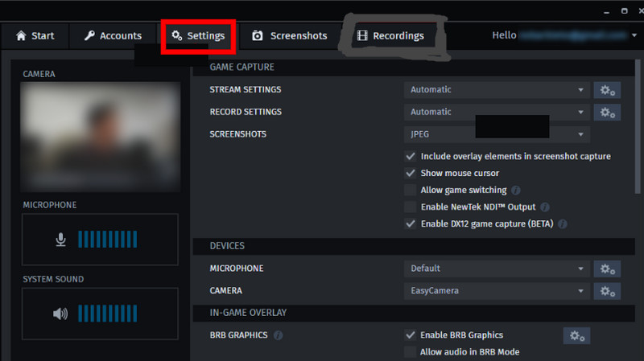Viewport: 644px width, 361px height.
Task: Switch to the Screenshots tab
Action: pos(290,36)
